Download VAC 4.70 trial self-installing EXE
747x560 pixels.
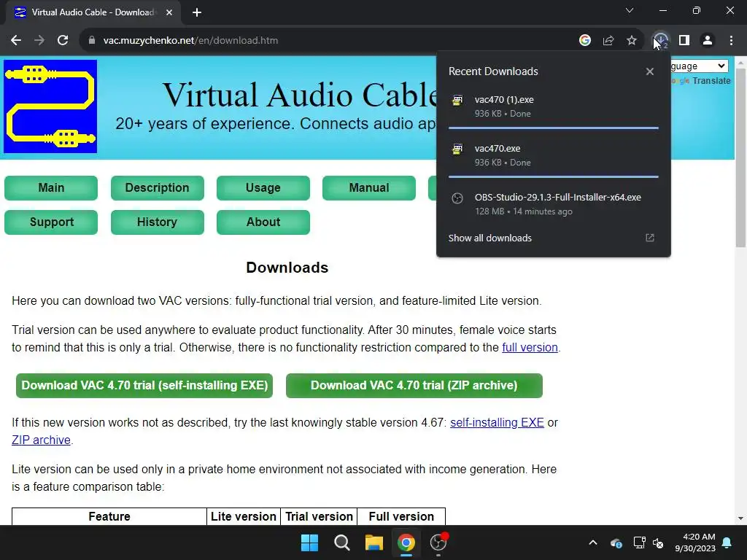pos(144,385)
